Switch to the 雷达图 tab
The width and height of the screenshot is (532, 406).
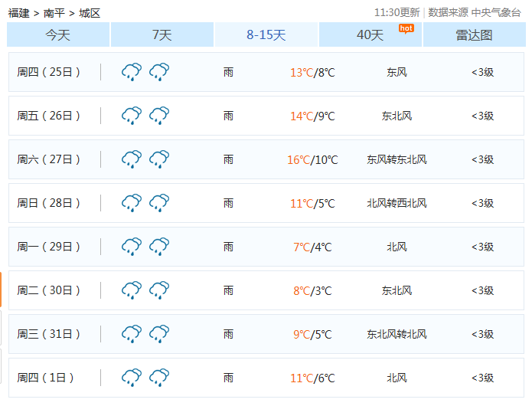click(x=474, y=35)
